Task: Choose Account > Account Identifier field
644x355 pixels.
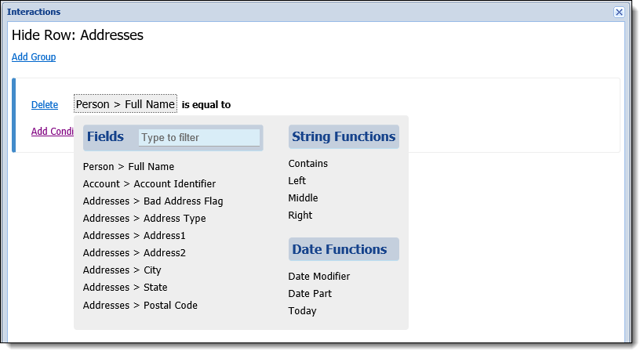Action: point(149,184)
